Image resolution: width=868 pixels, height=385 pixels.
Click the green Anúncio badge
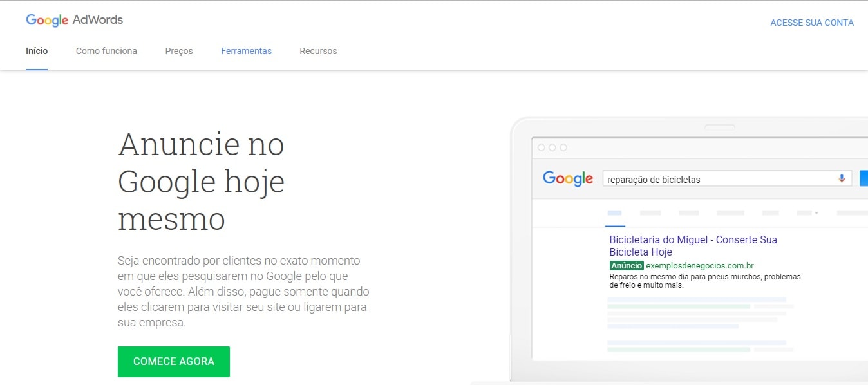[627, 266]
